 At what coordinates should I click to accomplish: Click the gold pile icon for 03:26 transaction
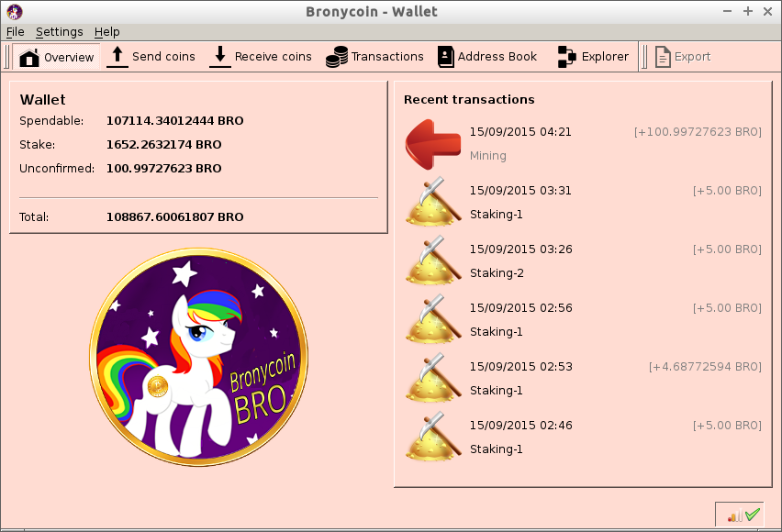tap(433, 260)
